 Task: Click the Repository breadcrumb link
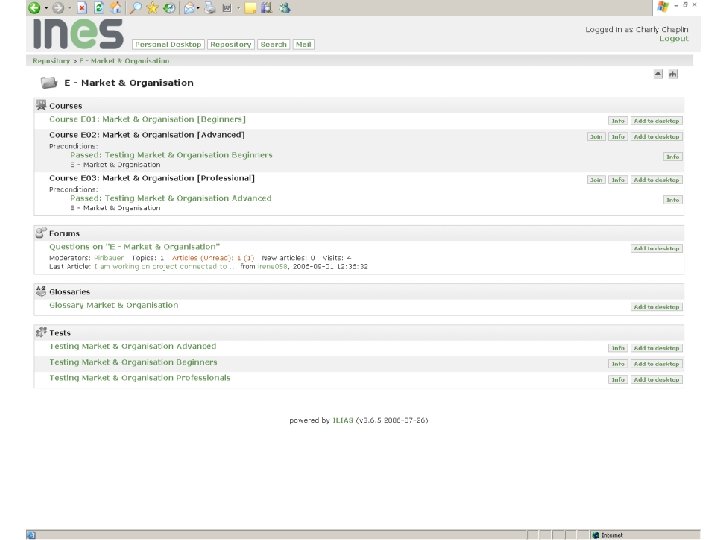pos(51,61)
